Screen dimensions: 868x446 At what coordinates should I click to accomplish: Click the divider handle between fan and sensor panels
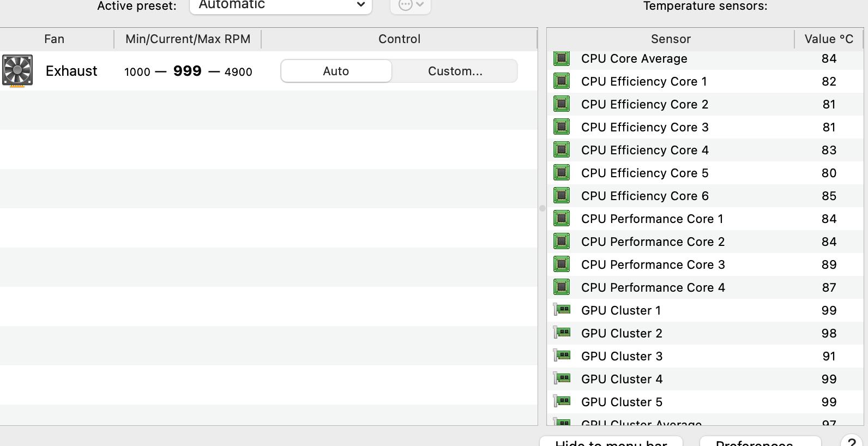[542, 208]
